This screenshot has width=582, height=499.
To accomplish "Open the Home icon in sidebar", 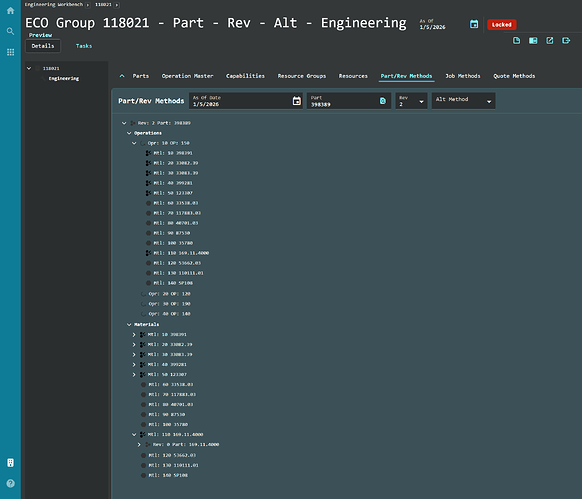I will pos(10,11).
